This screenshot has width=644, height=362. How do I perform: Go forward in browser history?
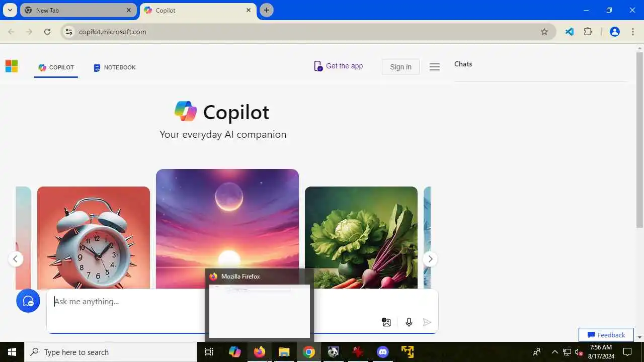[29, 32]
